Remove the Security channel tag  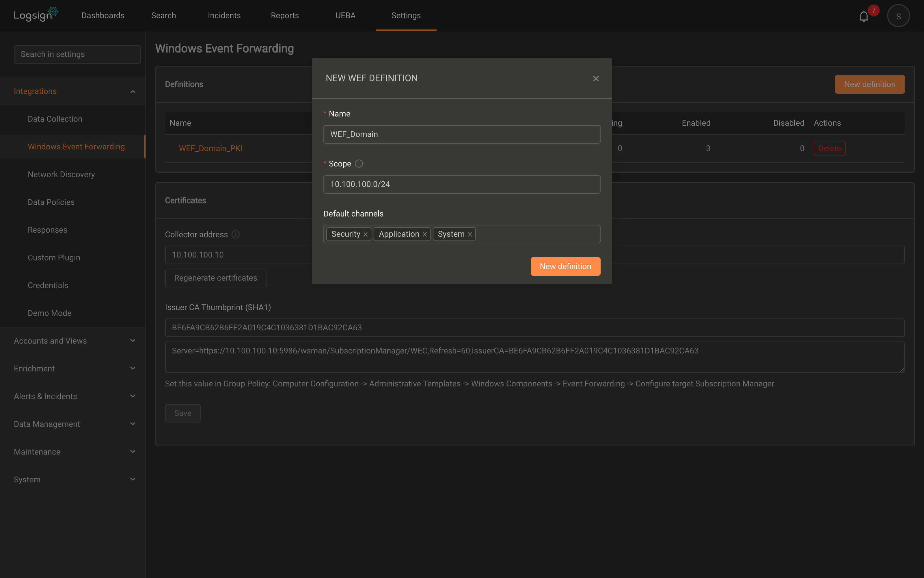[365, 234]
